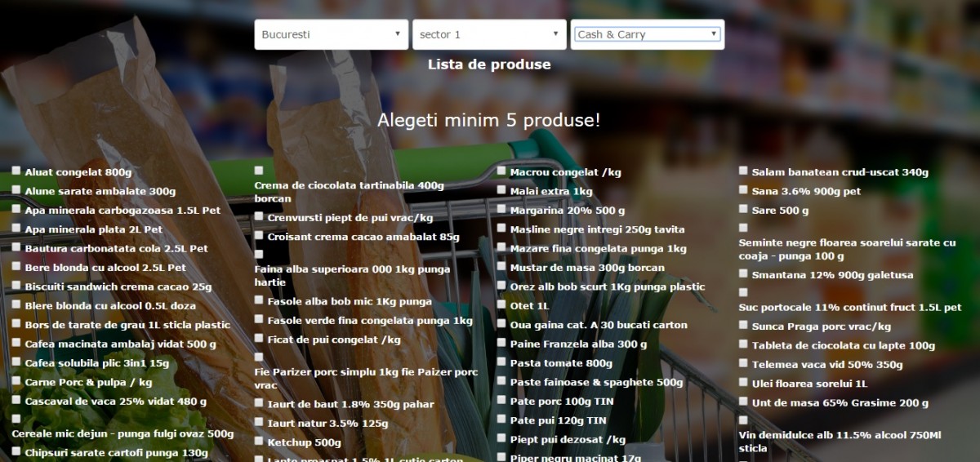980x462 pixels.
Task: Open the Bucuresti city dropdown
Action: tap(331, 35)
